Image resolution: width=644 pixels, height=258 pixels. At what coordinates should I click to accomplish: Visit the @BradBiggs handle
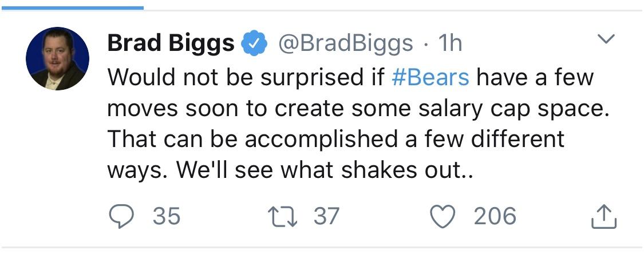[346, 43]
